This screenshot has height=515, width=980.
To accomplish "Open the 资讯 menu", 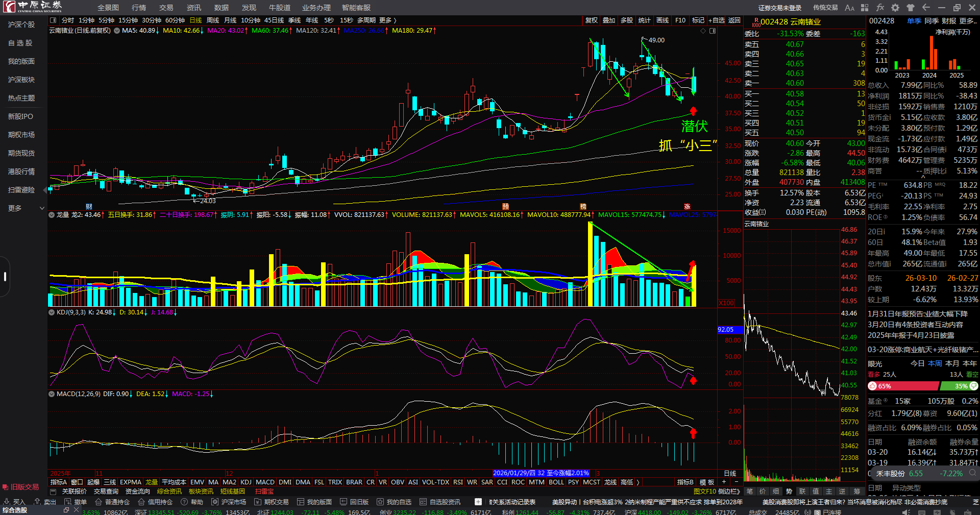I will 194,8.
